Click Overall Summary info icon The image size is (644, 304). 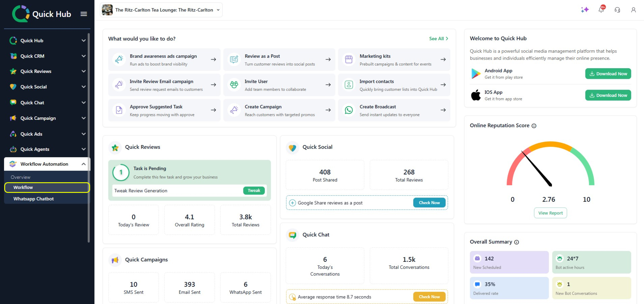click(x=517, y=242)
